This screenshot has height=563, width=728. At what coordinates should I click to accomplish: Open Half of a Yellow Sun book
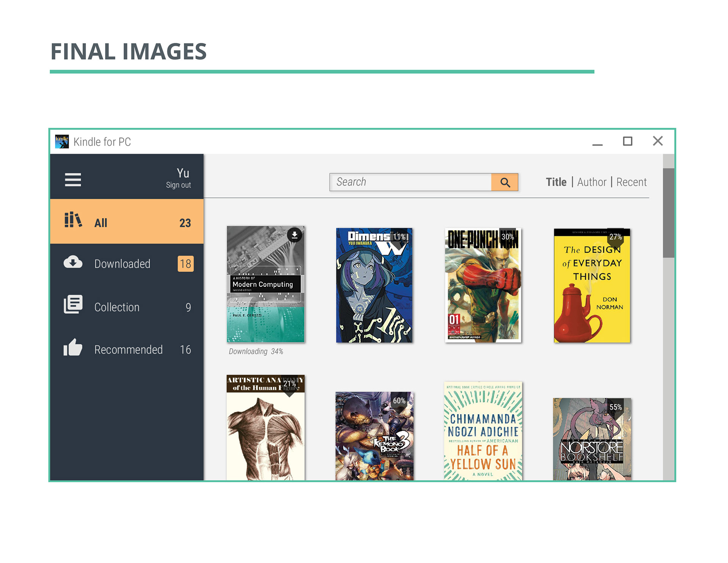(483, 431)
